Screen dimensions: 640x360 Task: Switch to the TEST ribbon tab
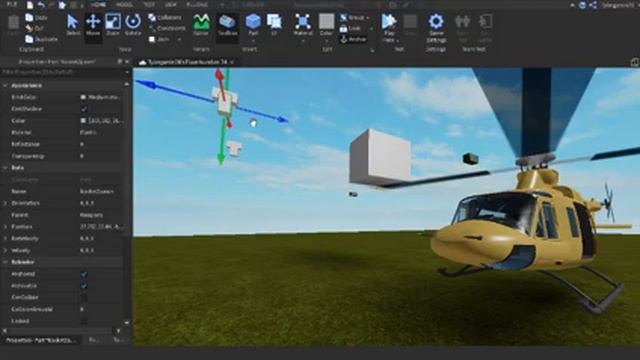pos(149,4)
